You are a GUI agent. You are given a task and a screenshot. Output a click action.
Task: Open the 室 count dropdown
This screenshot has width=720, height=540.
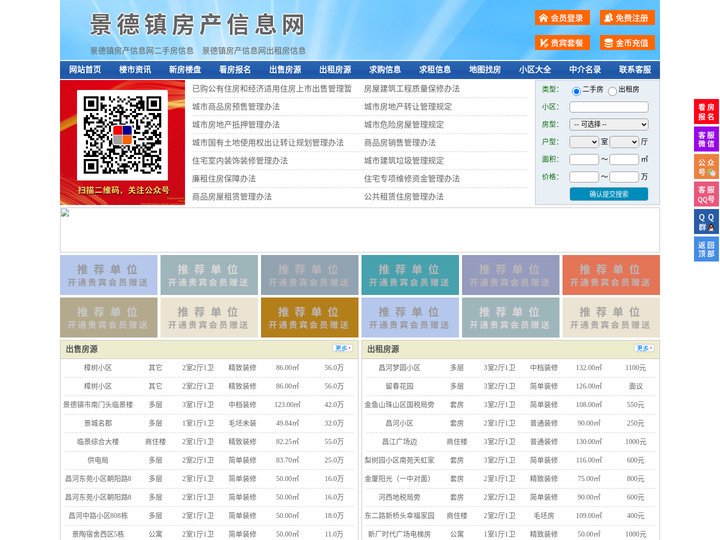tap(584, 142)
